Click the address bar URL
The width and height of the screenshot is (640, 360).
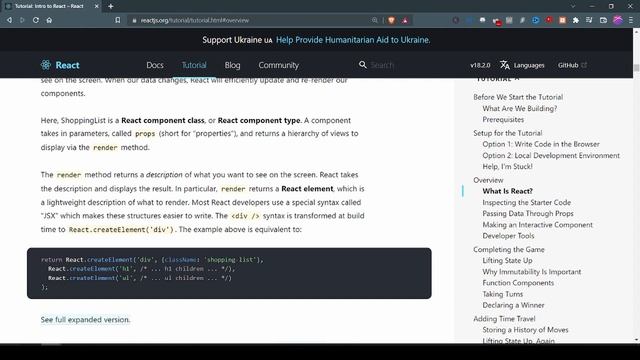click(195, 20)
